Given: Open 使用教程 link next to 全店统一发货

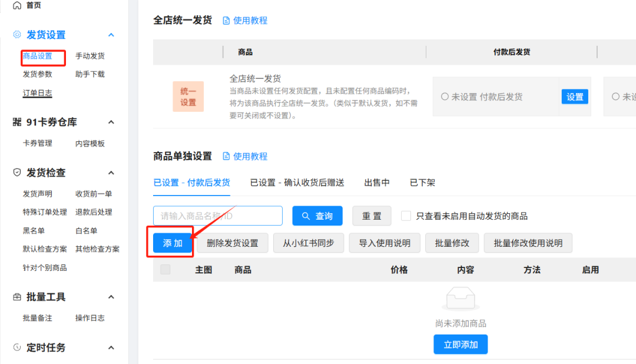Looking at the screenshot, I should [x=250, y=21].
